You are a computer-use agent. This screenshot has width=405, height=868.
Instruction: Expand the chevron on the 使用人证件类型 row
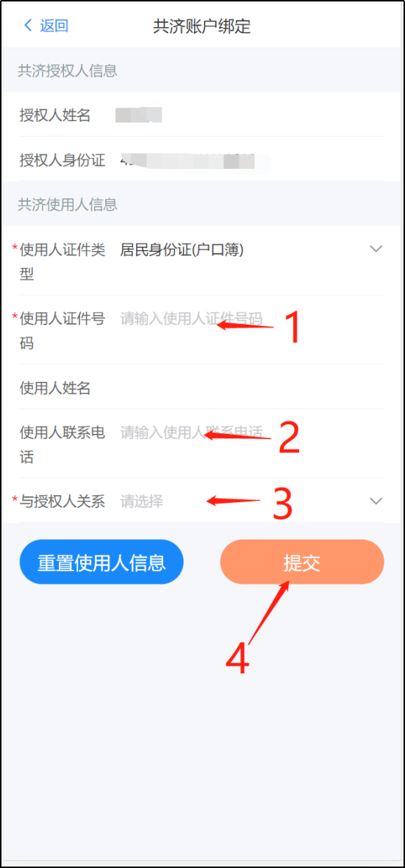[376, 249]
